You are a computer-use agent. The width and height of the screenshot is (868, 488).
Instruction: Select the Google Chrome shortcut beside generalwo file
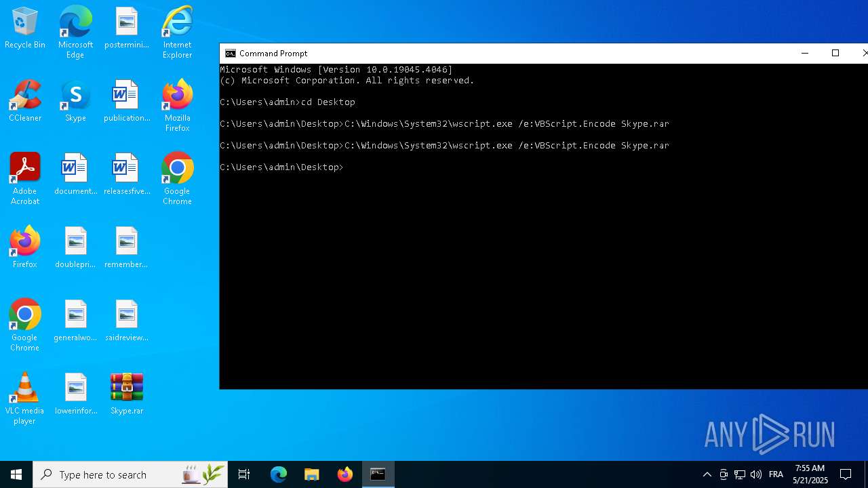[x=25, y=325]
